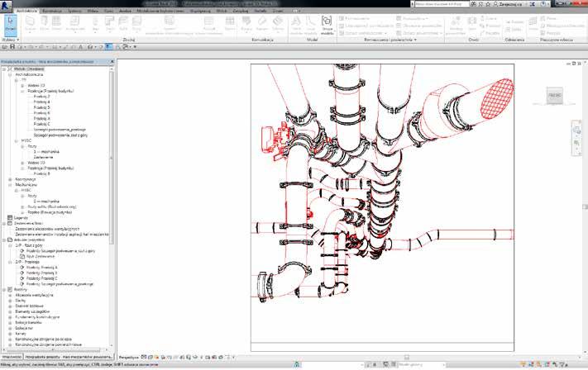Click the Component tool in the ribbon
588x370 pixels.
(75, 24)
